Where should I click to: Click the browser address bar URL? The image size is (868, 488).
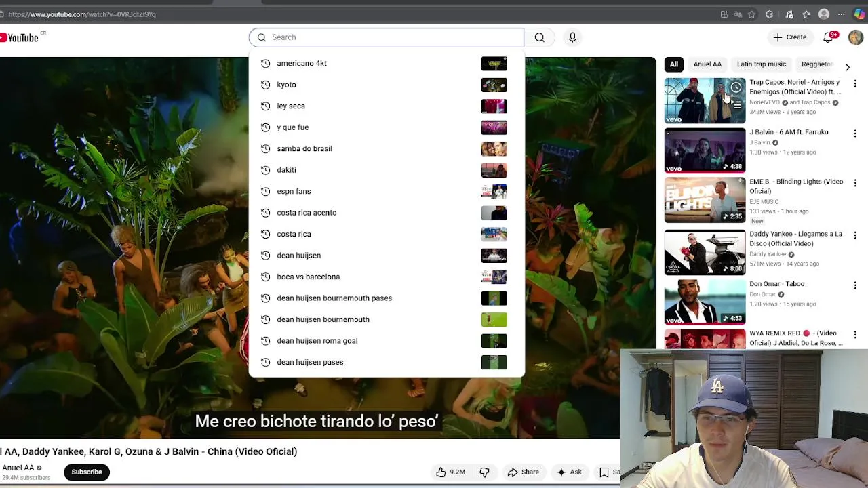pyautogui.click(x=82, y=14)
